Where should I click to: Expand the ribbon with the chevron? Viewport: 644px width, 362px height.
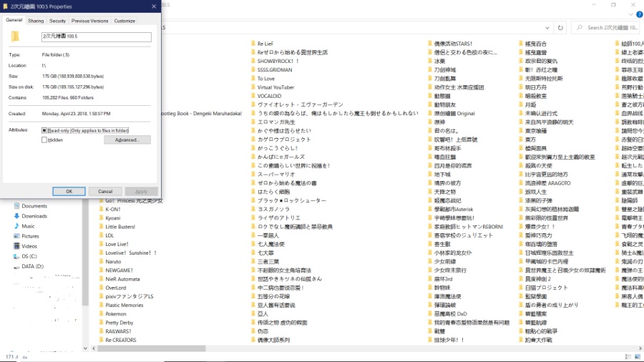631,14
